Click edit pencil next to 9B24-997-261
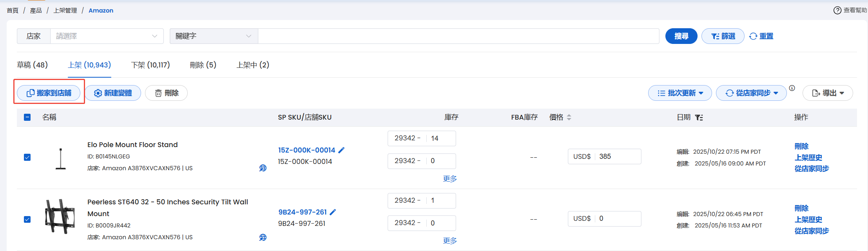This screenshot has height=251, width=868. click(333, 212)
